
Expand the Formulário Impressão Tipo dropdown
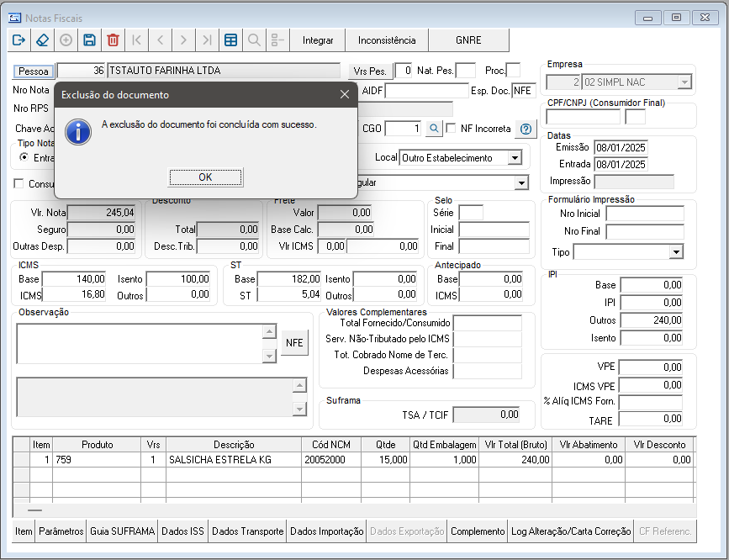coord(676,252)
